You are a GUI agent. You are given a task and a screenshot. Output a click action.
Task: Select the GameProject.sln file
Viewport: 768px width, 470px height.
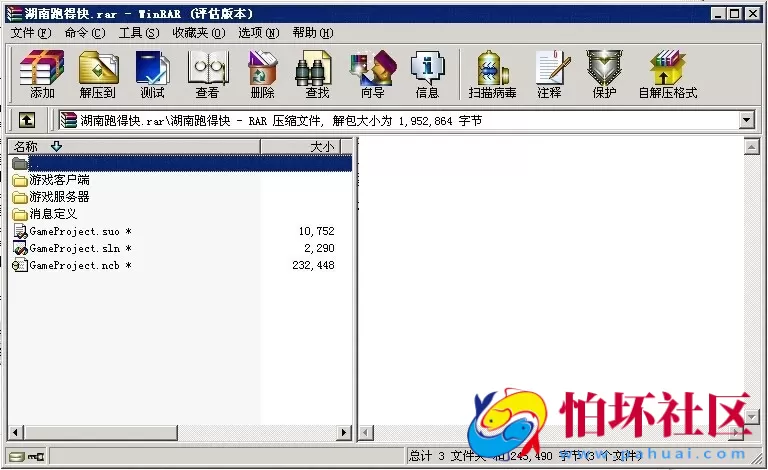pos(77,248)
